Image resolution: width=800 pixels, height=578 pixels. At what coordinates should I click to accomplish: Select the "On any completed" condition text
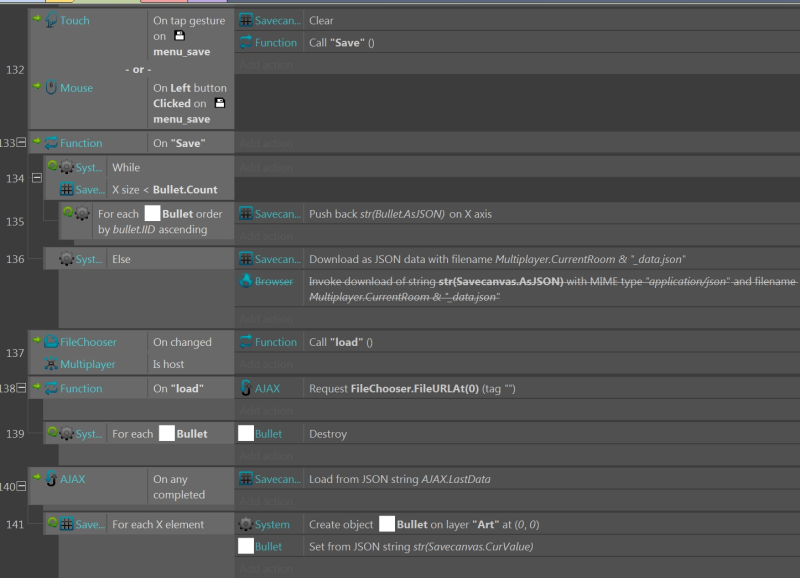179,487
